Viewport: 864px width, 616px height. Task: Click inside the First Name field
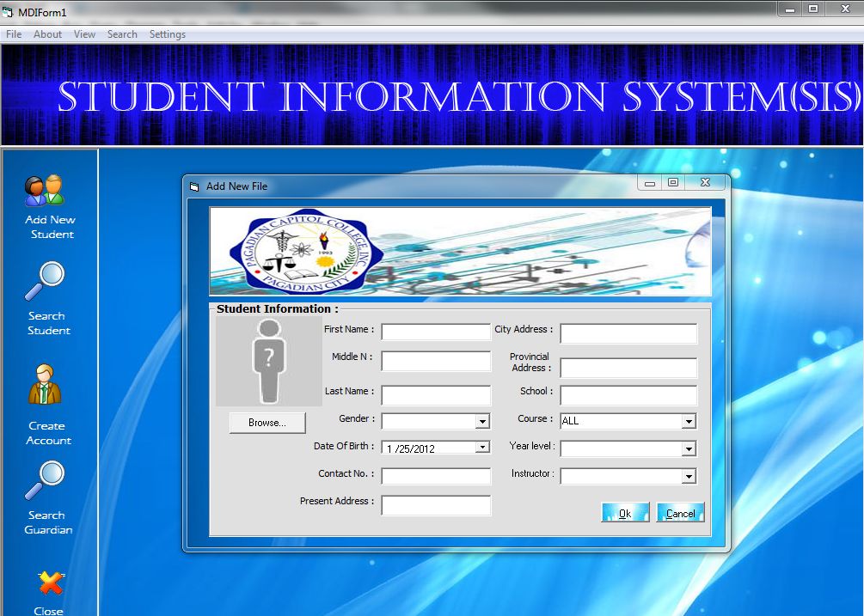click(435, 332)
